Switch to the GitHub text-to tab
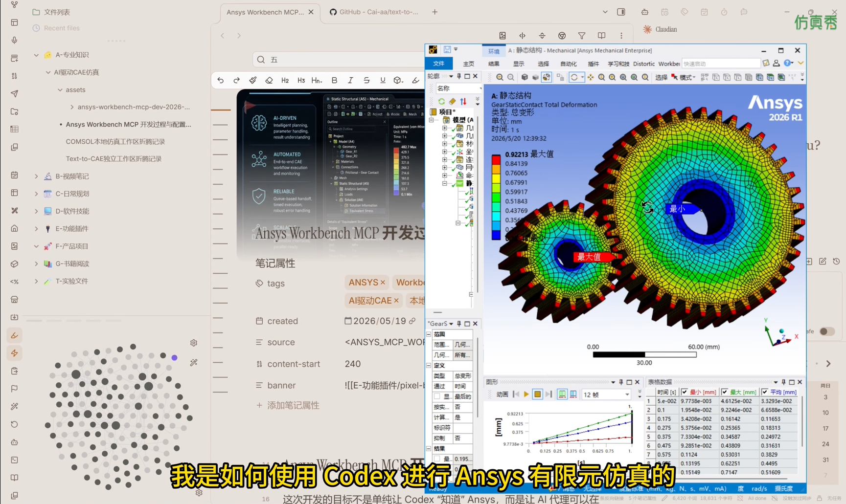The width and height of the screenshot is (846, 504). pyautogui.click(x=374, y=12)
